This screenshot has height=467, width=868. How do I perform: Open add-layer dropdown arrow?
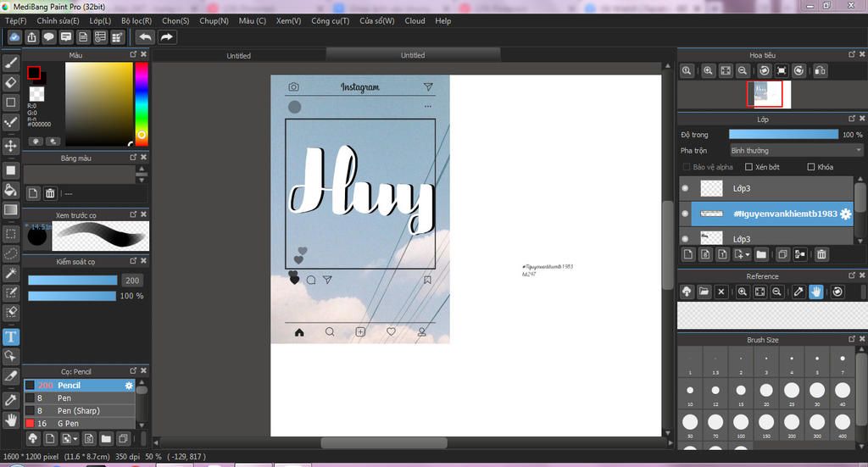(x=748, y=254)
